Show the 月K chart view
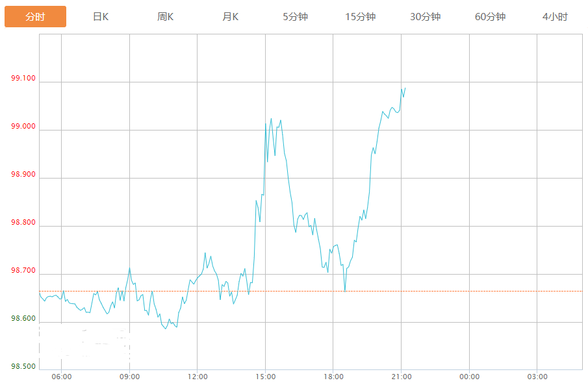This screenshot has width=588, height=385. click(231, 17)
